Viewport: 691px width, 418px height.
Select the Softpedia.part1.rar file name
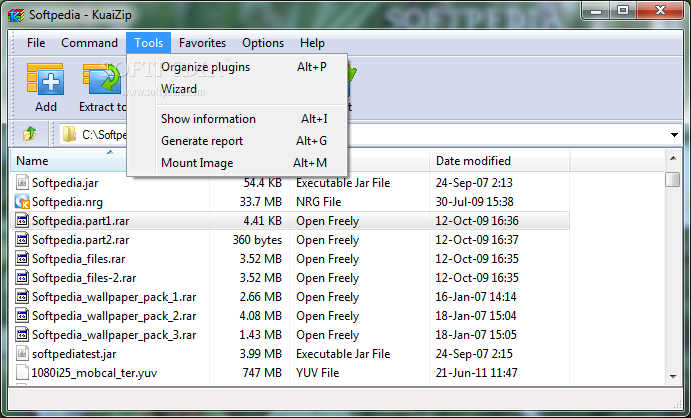coord(81,221)
